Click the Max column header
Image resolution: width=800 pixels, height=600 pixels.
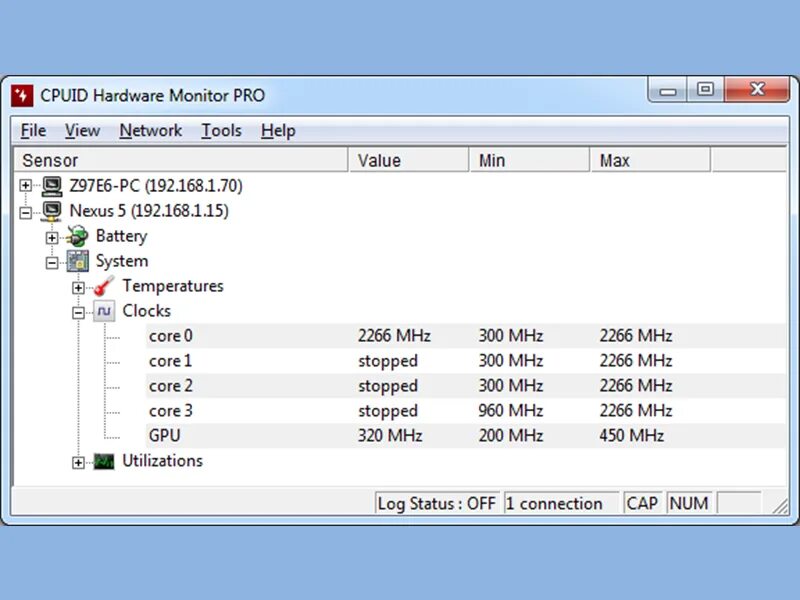click(x=651, y=160)
